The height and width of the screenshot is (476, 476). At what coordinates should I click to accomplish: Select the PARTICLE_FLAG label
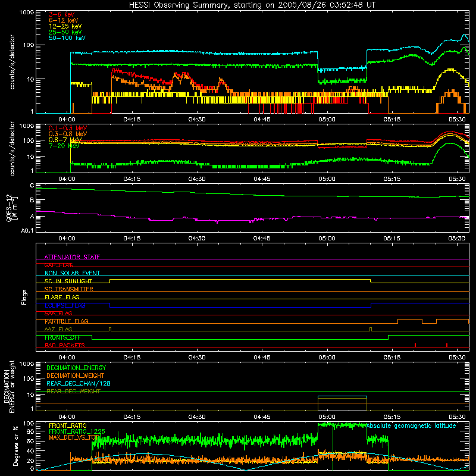pos(67,321)
